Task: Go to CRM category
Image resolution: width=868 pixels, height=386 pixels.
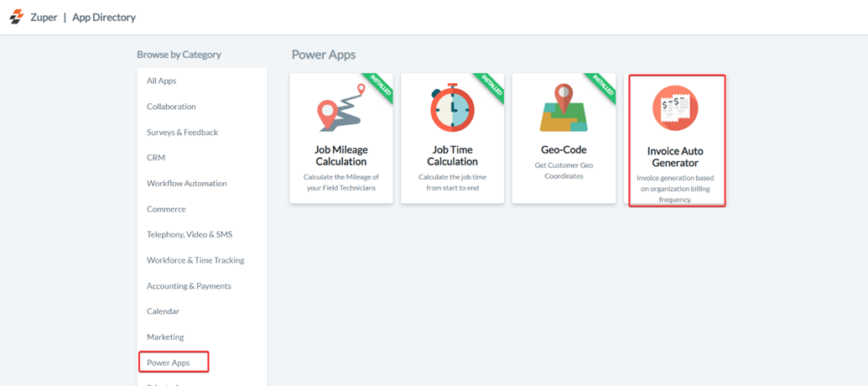Action: click(x=156, y=158)
